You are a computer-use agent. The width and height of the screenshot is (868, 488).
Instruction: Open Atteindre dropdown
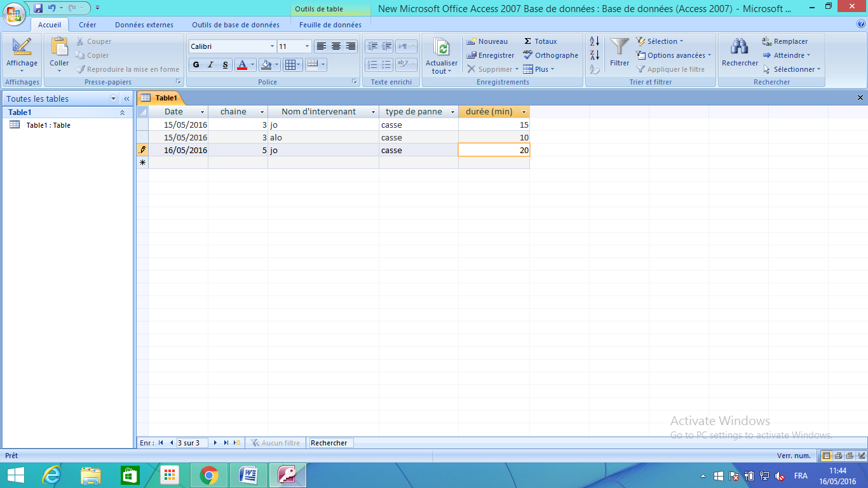click(x=787, y=55)
